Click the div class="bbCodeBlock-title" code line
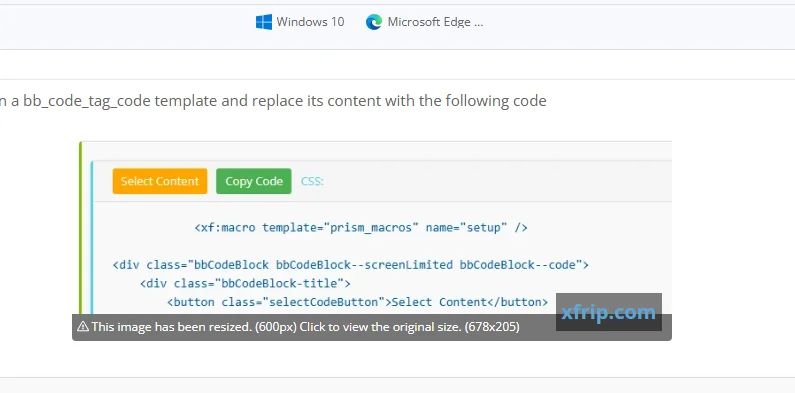The height and width of the screenshot is (393, 795). click(245, 283)
